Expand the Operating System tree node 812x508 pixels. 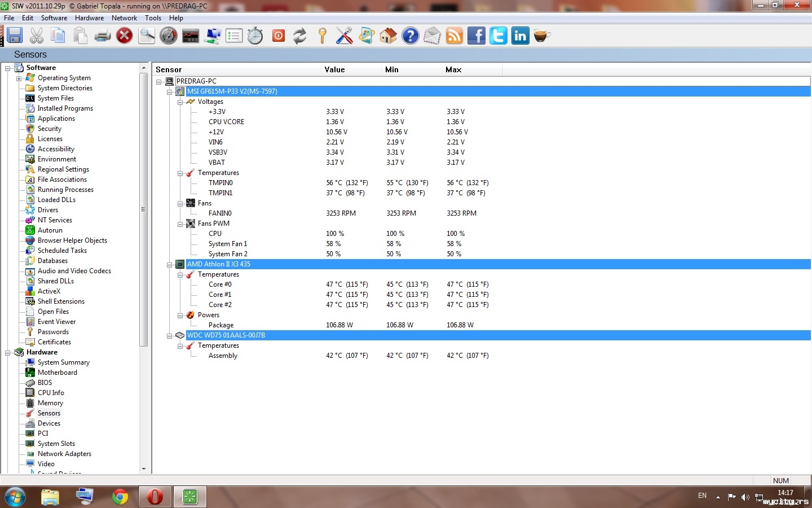pos(19,78)
